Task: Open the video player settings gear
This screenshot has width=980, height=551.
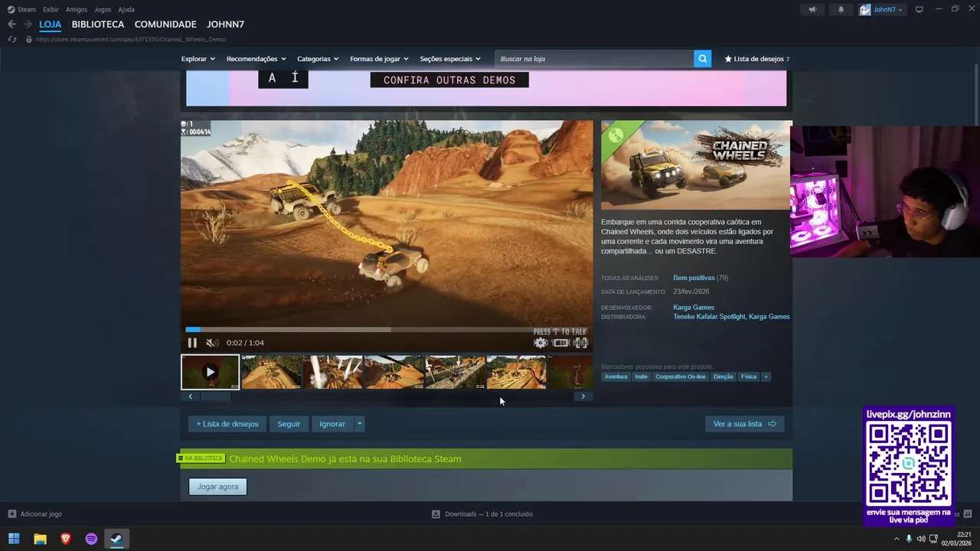Action: coord(541,343)
